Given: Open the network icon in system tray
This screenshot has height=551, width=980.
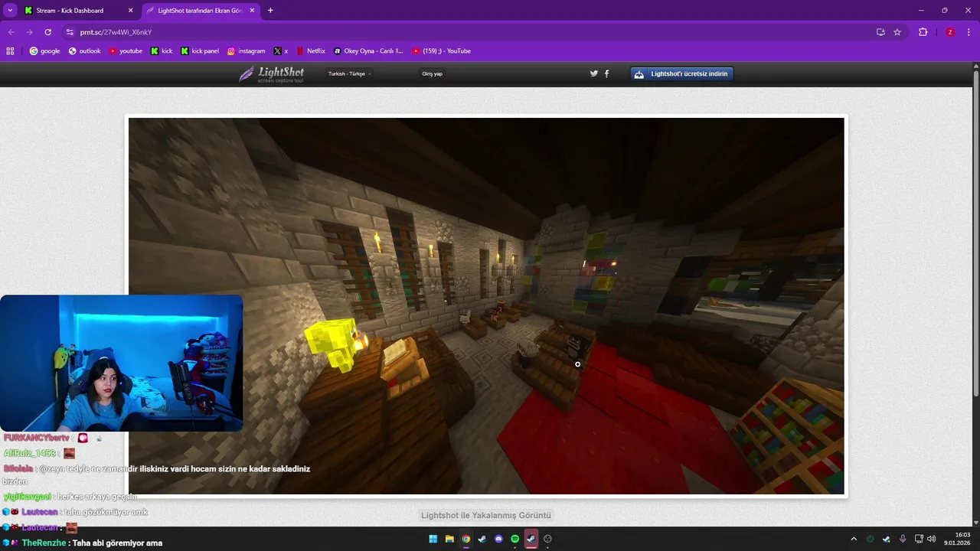Looking at the screenshot, I should (x=919, y=539).
